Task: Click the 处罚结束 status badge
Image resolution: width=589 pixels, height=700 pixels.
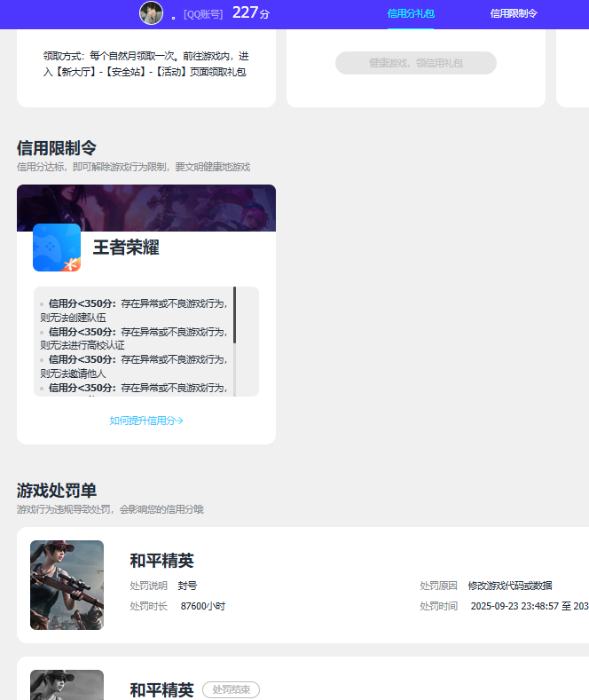Action: pyautogui.click(x=232, y=689)
